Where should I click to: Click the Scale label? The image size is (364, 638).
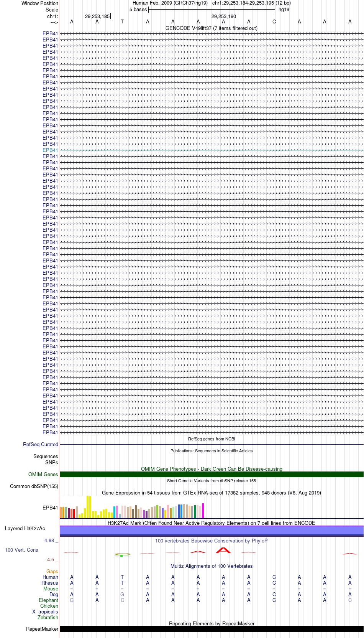point(52,10)
